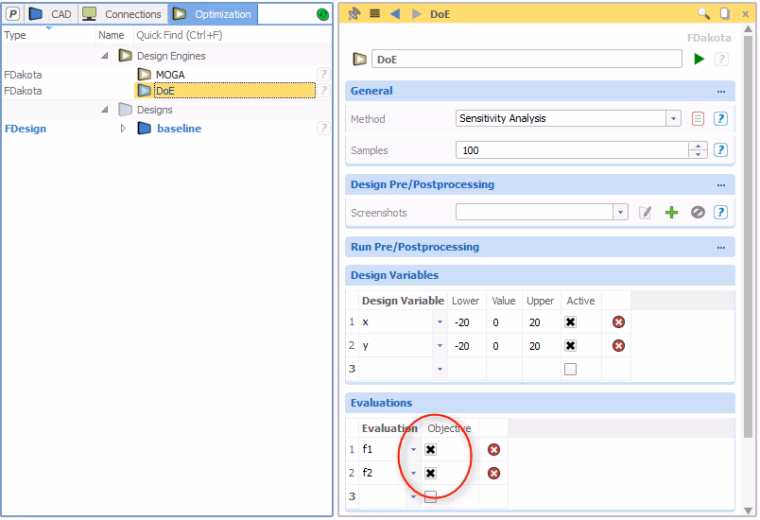
Task: Switch to the CAD tab
Action: click(50, 14)
